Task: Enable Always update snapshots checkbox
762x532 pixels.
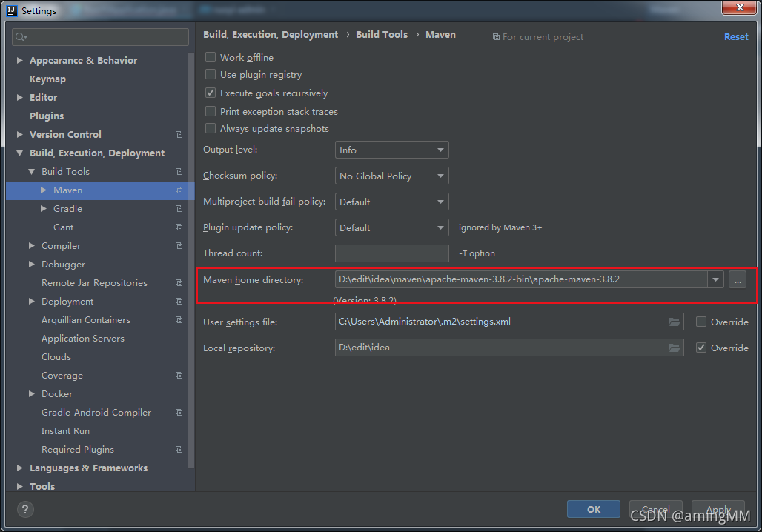Action: [211, 128]
